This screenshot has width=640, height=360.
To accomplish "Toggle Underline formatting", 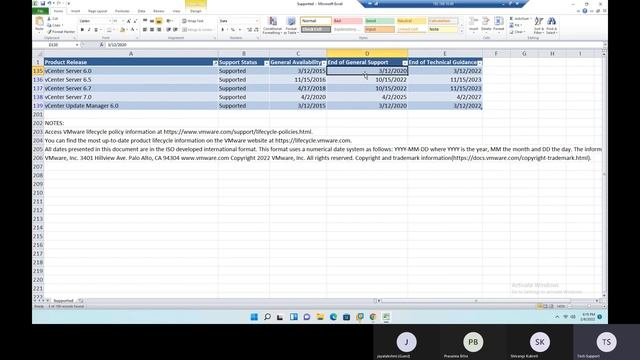I will pos(96,30).
